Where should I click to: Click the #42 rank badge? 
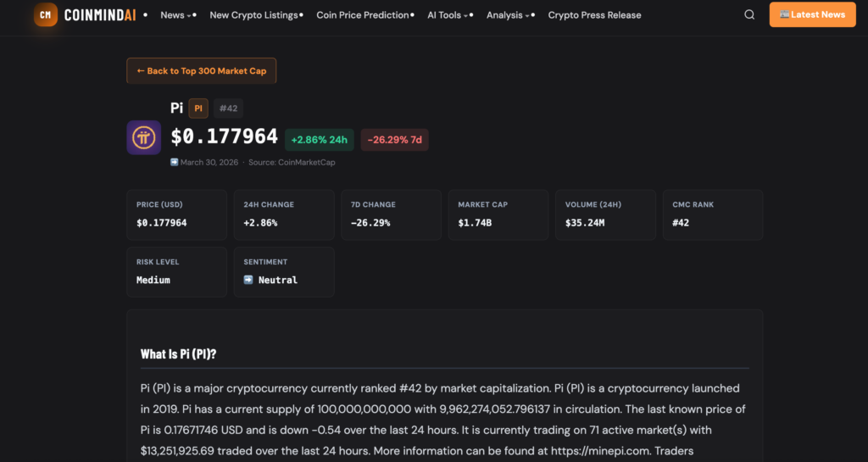click(228, 109)
